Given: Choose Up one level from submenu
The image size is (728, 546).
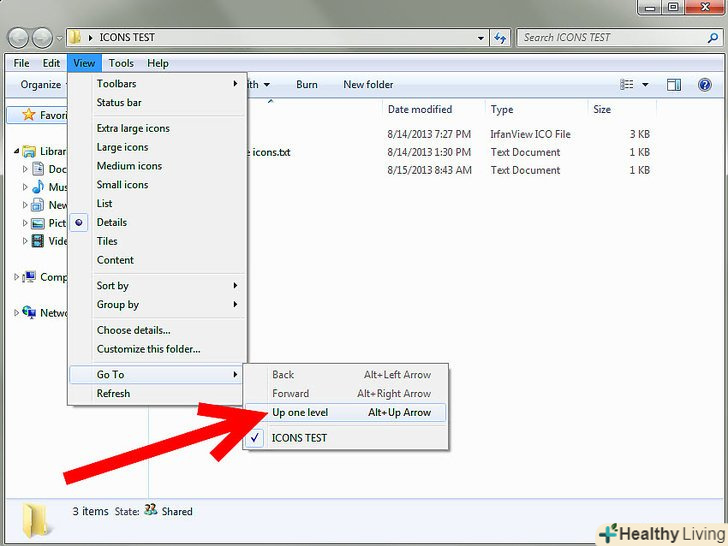Looking at the screenshot, I should pyautogui.click(x=300, y=412).
